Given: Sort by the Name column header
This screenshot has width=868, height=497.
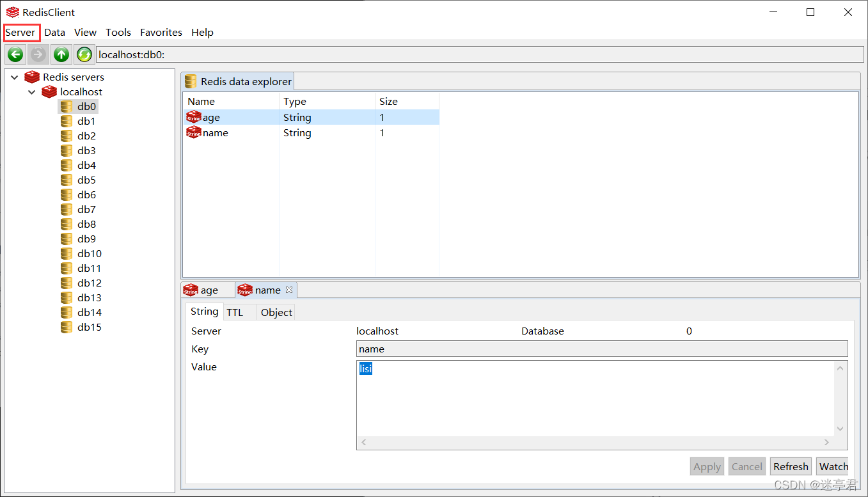Looking at the screenshot, I should coord(231,101).
